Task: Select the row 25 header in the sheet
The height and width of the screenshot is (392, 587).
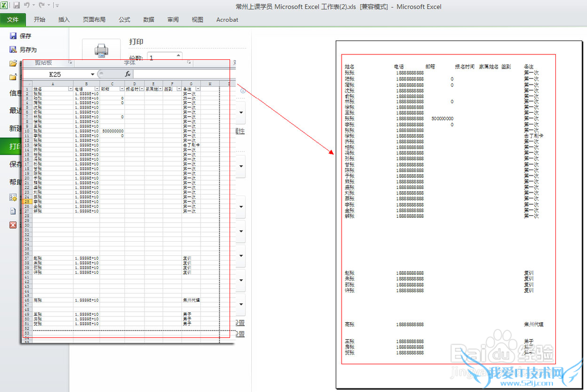Action: 27,201
